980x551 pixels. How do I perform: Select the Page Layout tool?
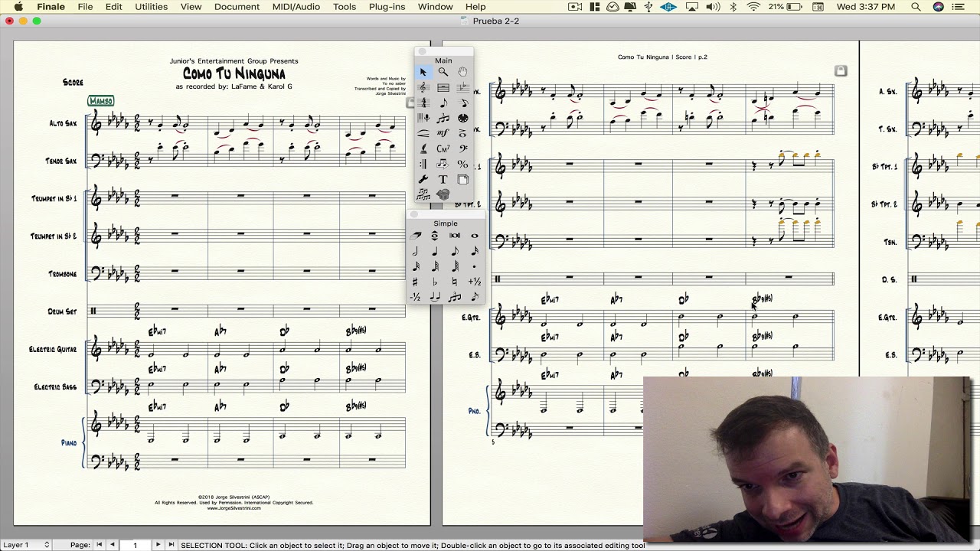tap(463, 179)
